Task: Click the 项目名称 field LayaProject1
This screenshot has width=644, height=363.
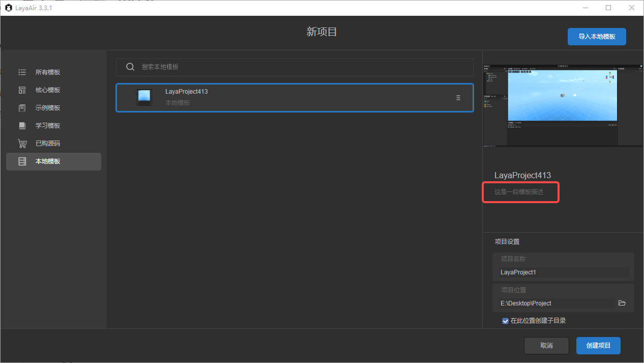Action: pyautogui.click(x=563, y=272)
